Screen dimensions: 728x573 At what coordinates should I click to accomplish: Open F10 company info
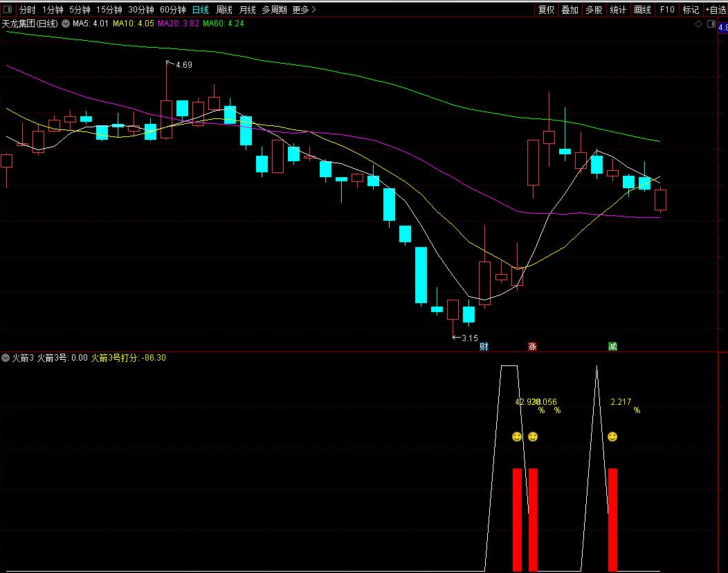pyautogui.click(x=667, y=10)
